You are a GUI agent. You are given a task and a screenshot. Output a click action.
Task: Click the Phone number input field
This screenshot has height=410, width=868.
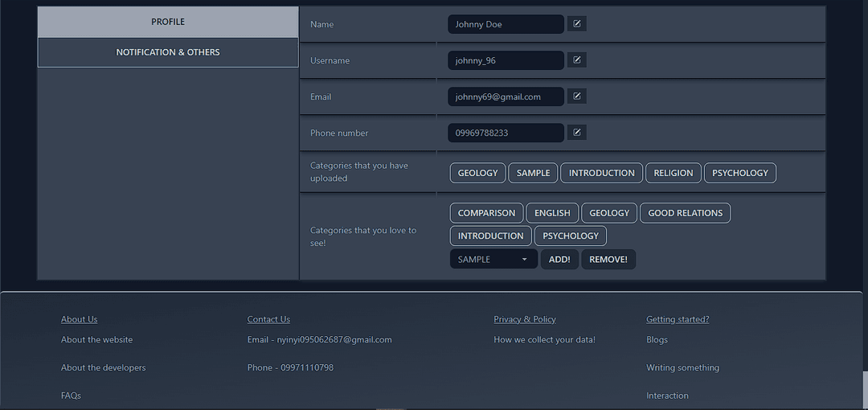click(506, 133)
